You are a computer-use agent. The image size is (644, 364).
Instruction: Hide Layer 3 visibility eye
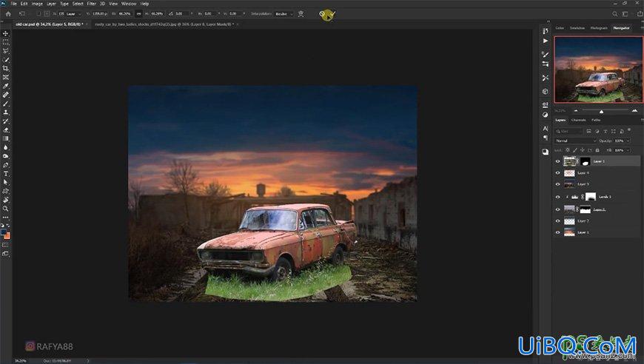point(557,184)
